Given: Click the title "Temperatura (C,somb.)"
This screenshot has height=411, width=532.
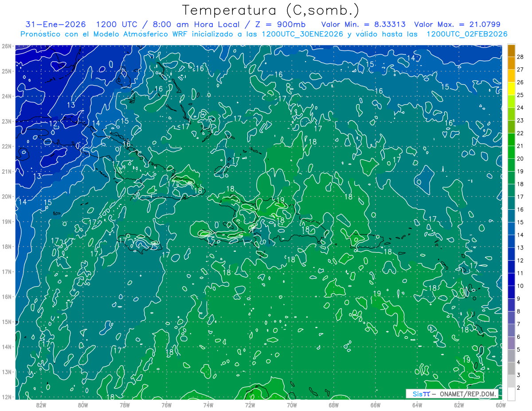Looking at the screenshot, I should pyautogui.click(x=270, y=10).
